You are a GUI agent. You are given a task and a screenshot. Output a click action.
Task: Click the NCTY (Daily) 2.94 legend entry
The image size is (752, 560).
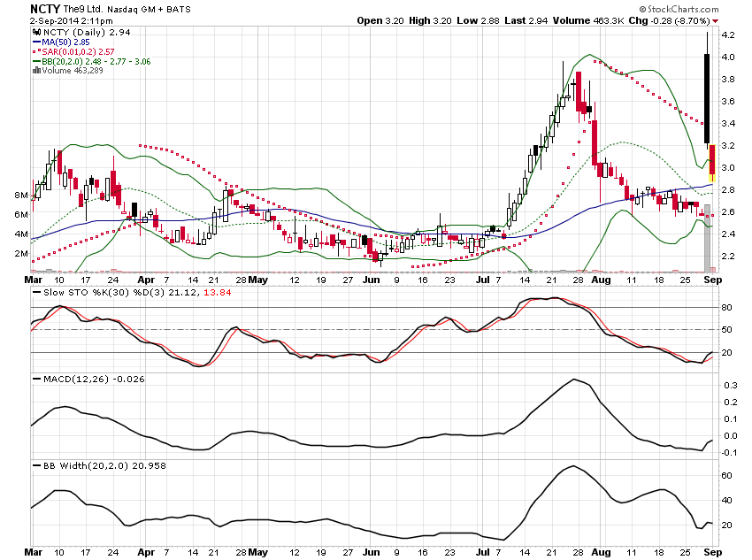[x=87, y=32]
